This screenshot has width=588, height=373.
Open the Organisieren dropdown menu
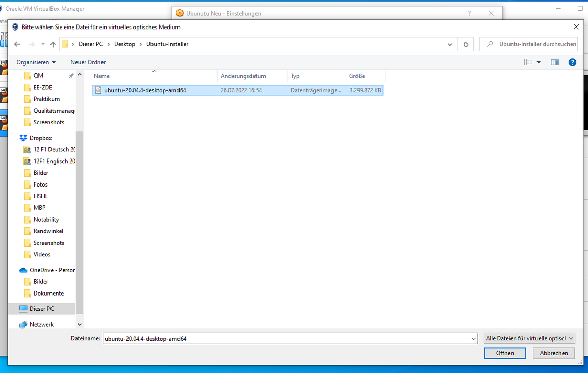pos(36,62)
